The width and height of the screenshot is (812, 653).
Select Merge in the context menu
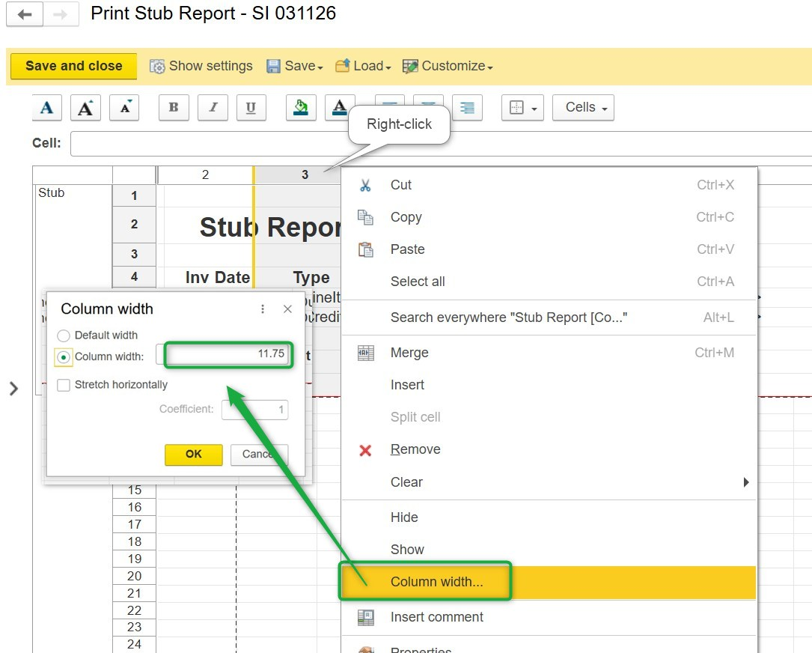409,353
